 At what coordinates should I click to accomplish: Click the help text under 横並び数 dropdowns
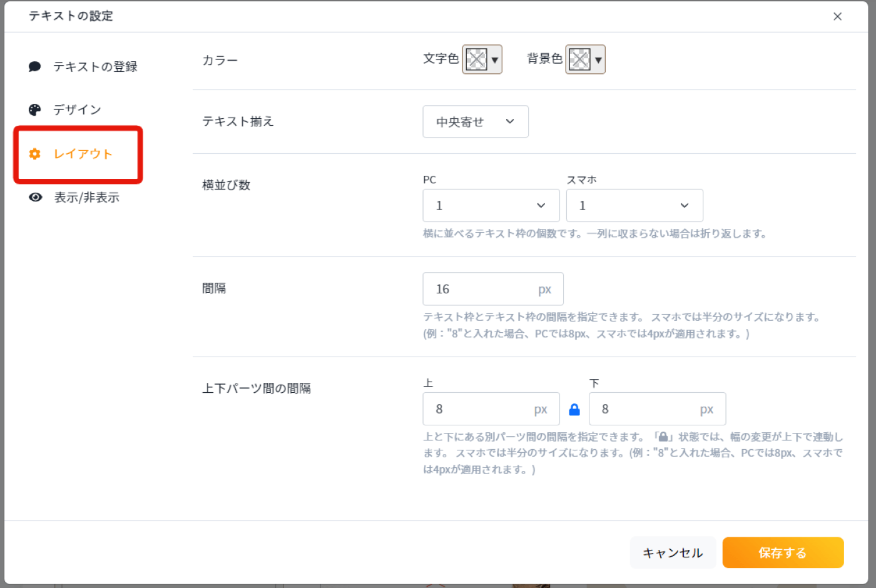[x=595, y=234]
